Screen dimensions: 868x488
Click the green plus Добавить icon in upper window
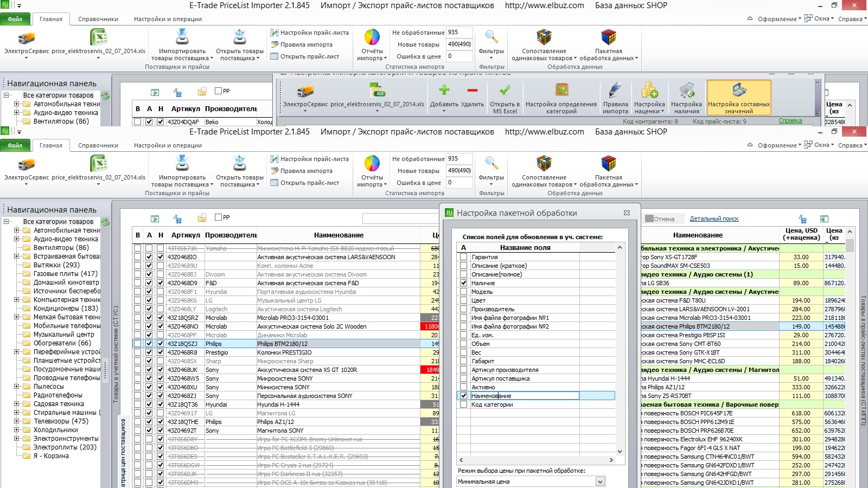(444, 90)
